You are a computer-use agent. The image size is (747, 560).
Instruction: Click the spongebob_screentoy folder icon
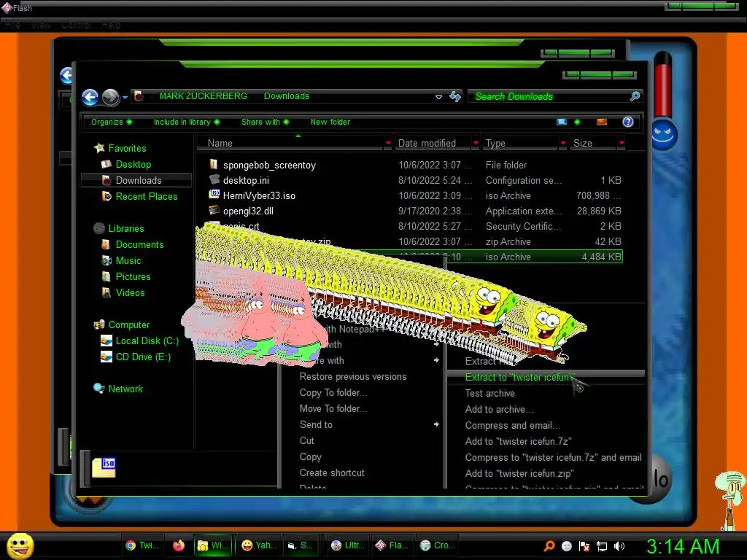pos(214,165)
